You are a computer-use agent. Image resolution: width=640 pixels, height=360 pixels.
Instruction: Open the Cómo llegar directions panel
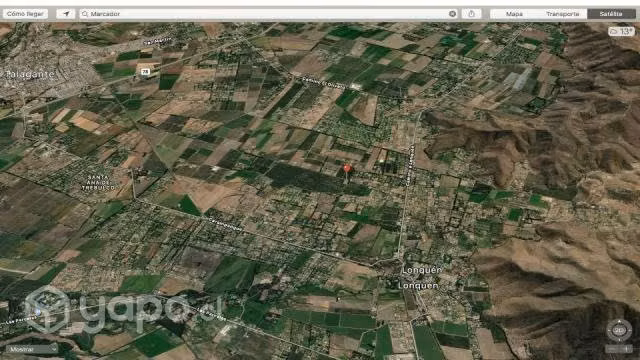tap(25, 14)
